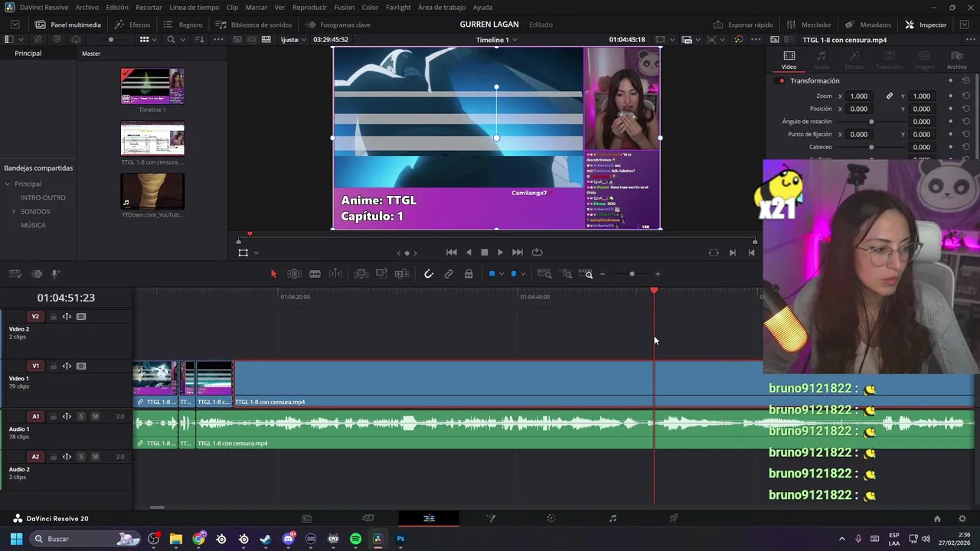
Task: Stop playback in the viewer
Action: pos(484,253)
